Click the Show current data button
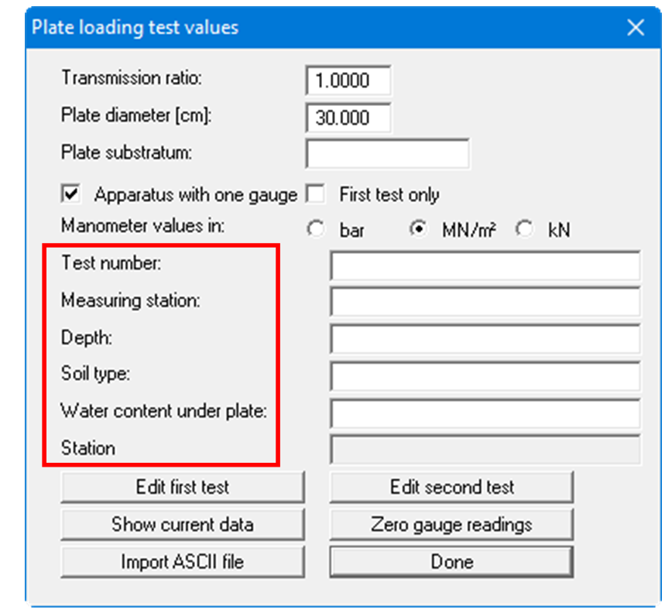This screenshot has width=672, height=616. [182, 525]
